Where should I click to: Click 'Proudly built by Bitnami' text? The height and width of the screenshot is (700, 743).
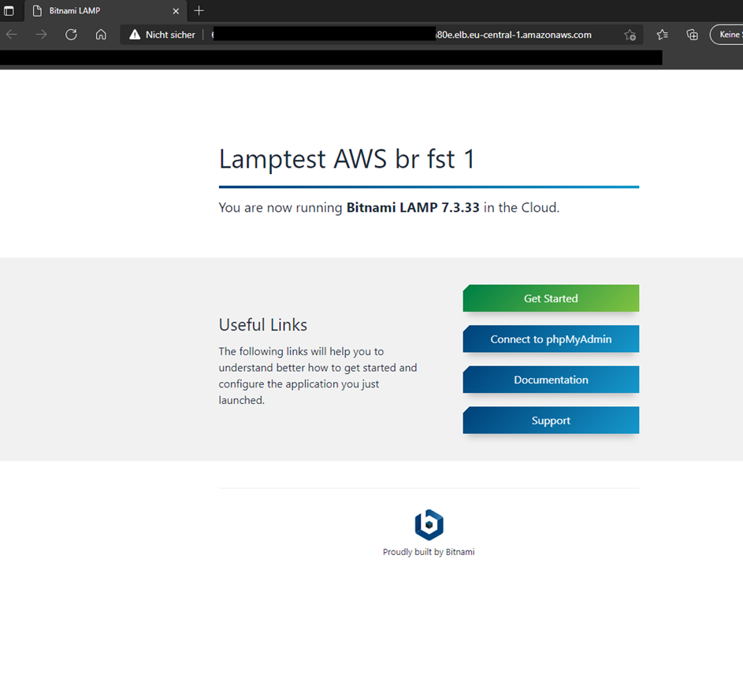tap(429, 552)
